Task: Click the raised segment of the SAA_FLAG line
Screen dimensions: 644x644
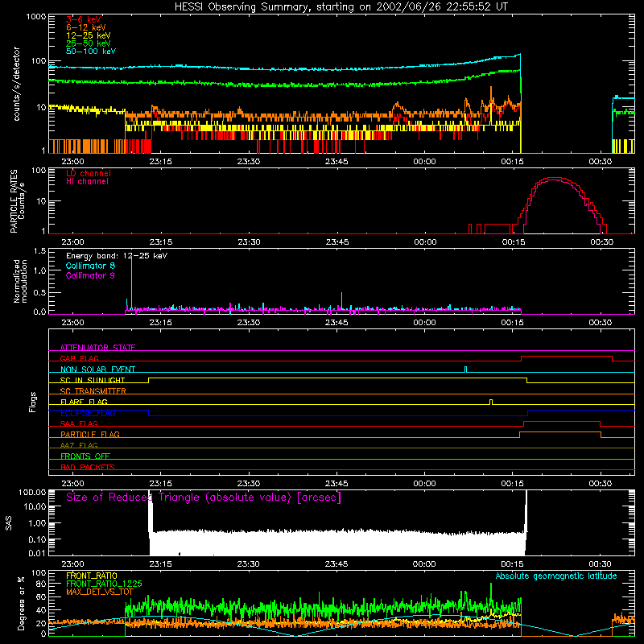Action: coord(562,421)
